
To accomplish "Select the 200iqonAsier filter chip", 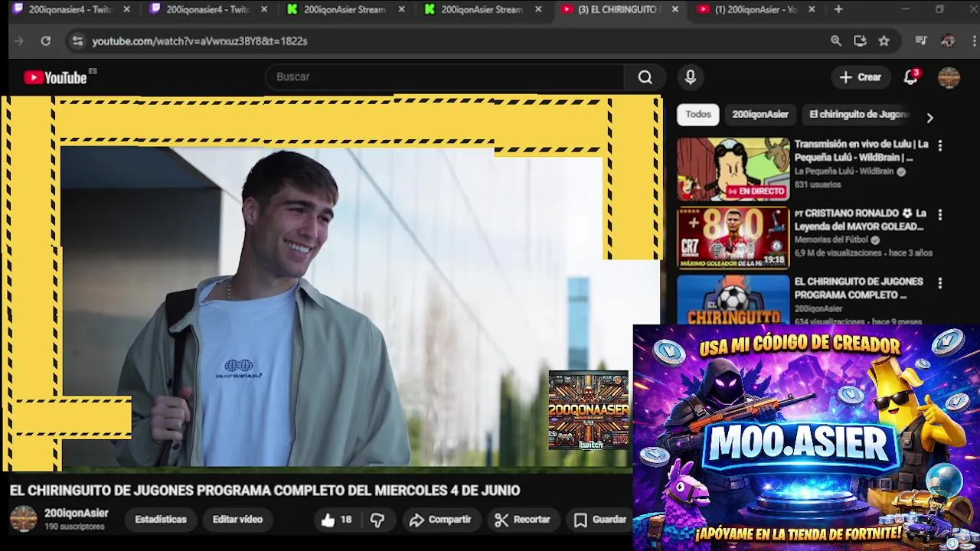I will pyautogui.click(x=759, y=114).
